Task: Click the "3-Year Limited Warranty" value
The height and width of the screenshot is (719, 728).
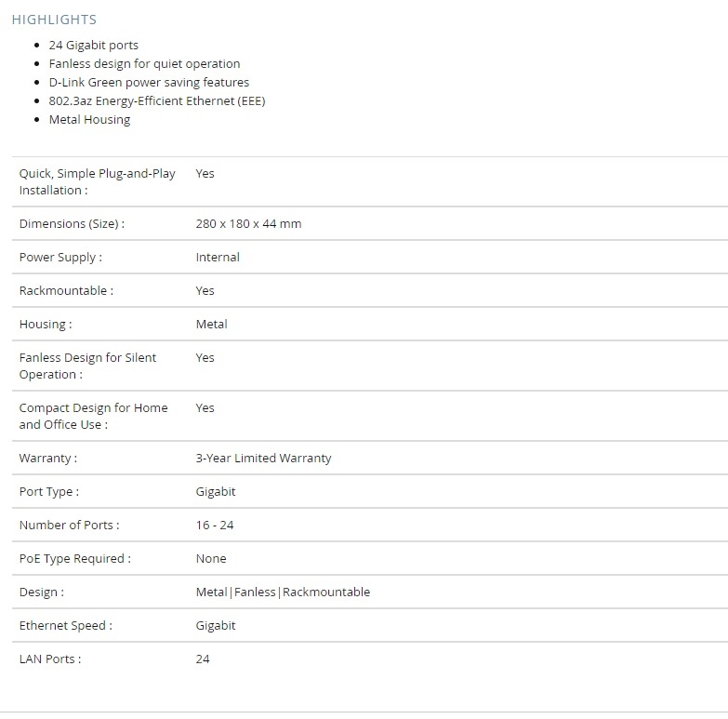Action: click(263, 458)
